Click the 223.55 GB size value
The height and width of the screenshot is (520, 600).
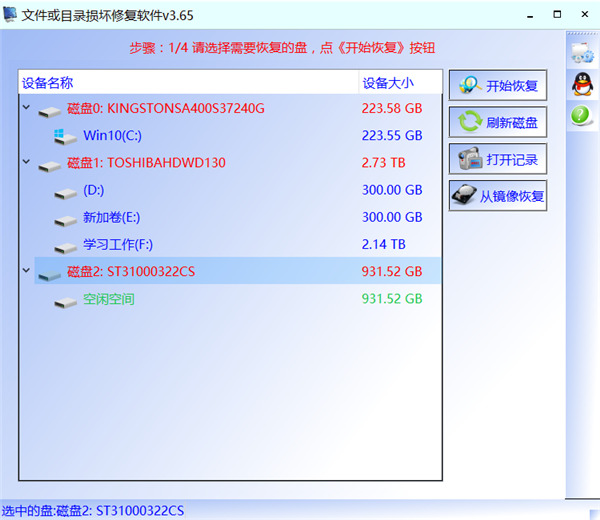(392, 135)
